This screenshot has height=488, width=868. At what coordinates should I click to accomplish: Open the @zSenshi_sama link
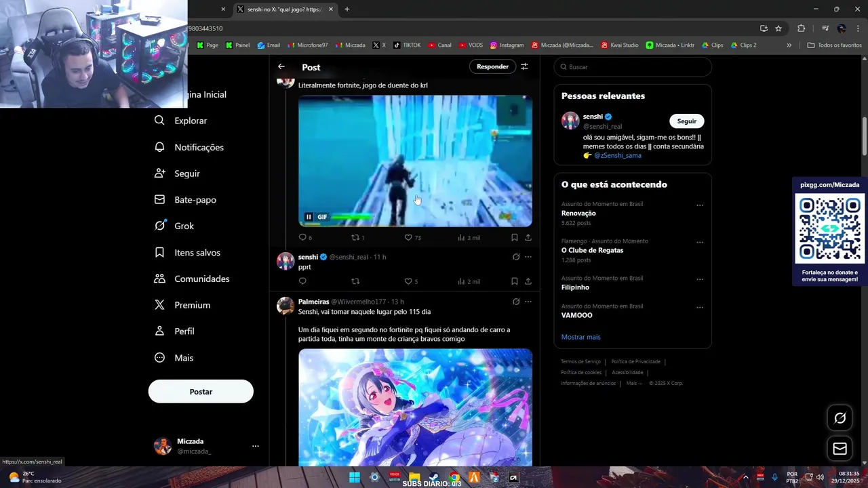(618, 155)
